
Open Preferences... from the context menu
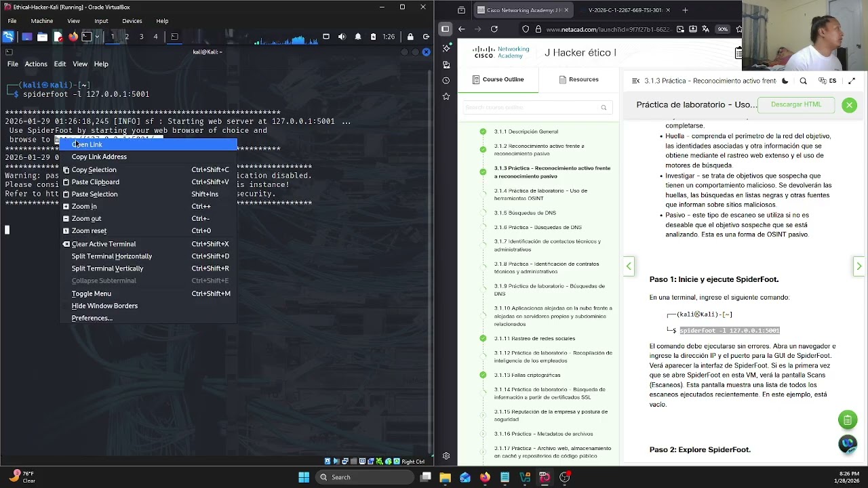point(149,318)
